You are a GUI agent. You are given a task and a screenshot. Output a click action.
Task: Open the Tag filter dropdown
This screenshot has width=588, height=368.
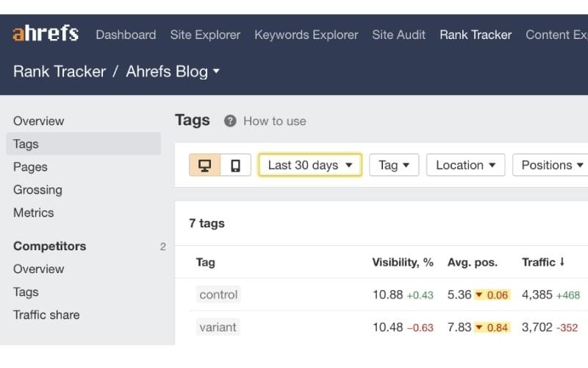(x=394, y=165)
